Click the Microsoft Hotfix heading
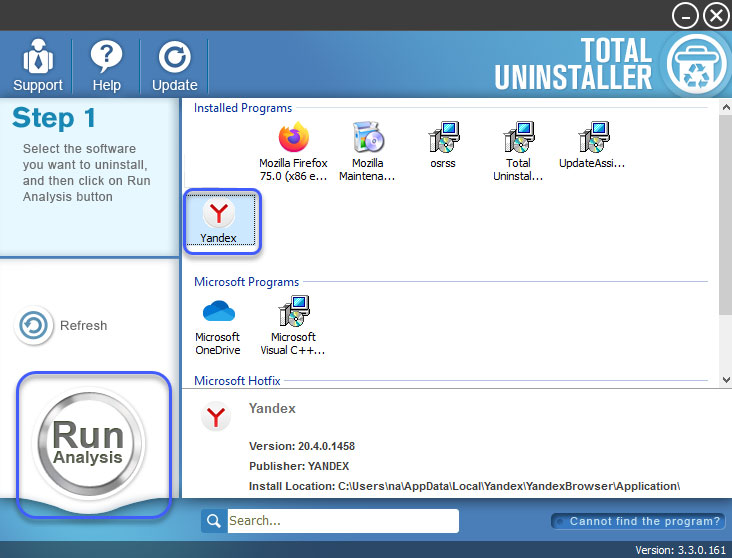The height and width of the screenshot is (558, 732). pyautogui.click(x=237, y=381)
